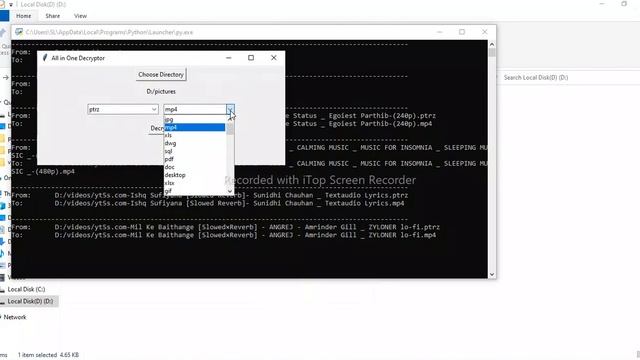Click the Choose Directory button
Viewport: 640px width, 360px height.
(x=161, y=75)
